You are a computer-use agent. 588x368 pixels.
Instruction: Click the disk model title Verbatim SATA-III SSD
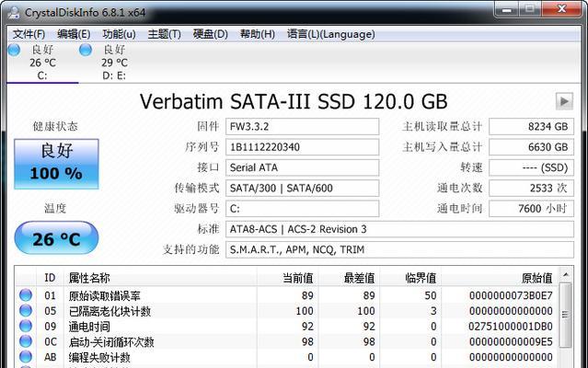pos(294,101)
